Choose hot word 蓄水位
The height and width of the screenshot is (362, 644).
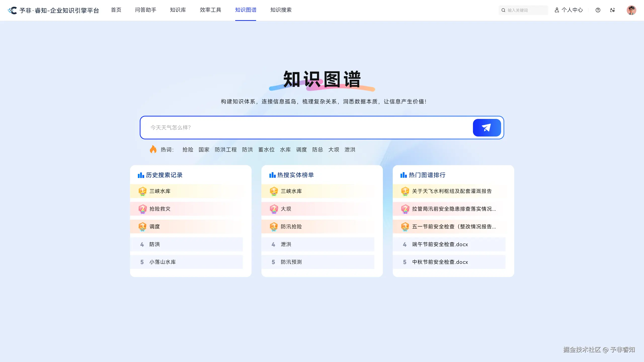coord(266,150)
